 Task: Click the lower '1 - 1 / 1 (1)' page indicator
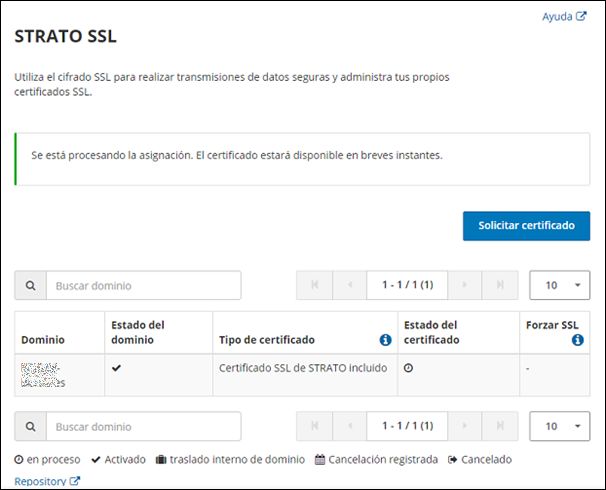click(407, 426)
